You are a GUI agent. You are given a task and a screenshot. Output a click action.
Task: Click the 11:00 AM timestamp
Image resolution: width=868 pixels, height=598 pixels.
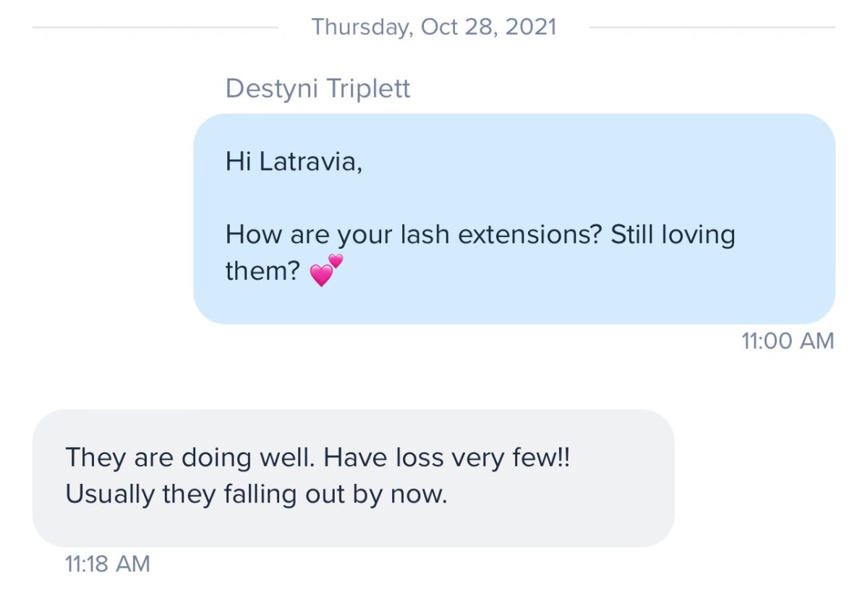point(788,341)
